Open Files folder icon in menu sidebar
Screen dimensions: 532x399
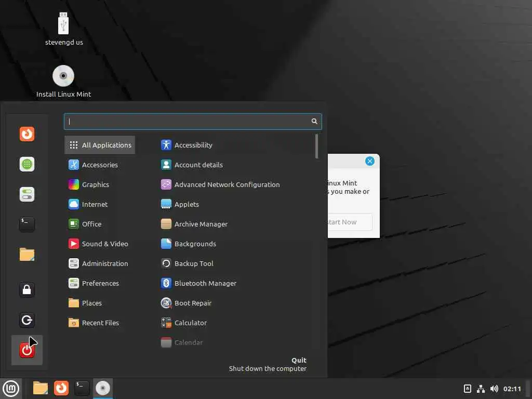(x=27, y=255)
